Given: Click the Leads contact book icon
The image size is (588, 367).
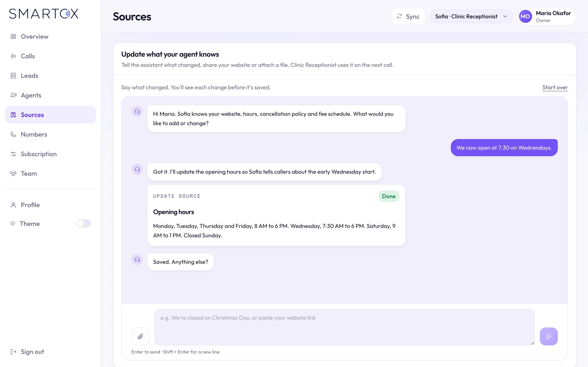Looking at the screenshot, I should pos(13,76).
